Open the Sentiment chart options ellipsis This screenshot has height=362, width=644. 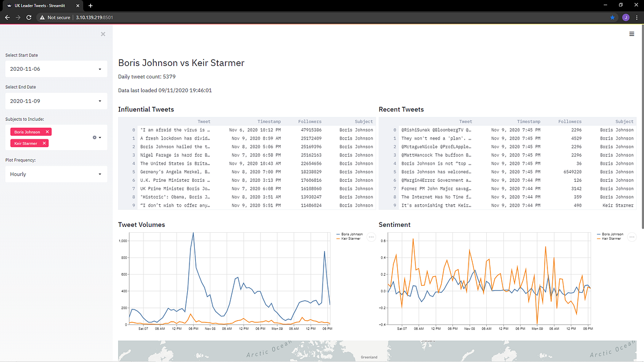click(x=631, y=237)
